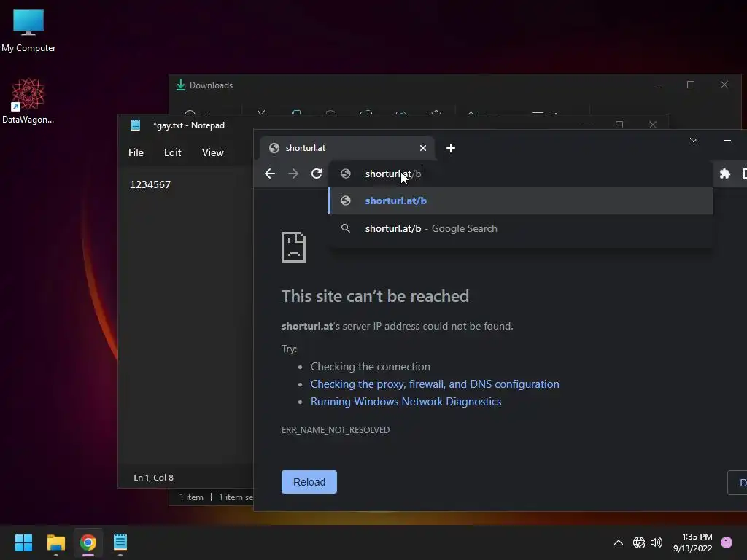Click the 1234567 text in Notepad
This screenshot has height=560, width=747.
150,184
